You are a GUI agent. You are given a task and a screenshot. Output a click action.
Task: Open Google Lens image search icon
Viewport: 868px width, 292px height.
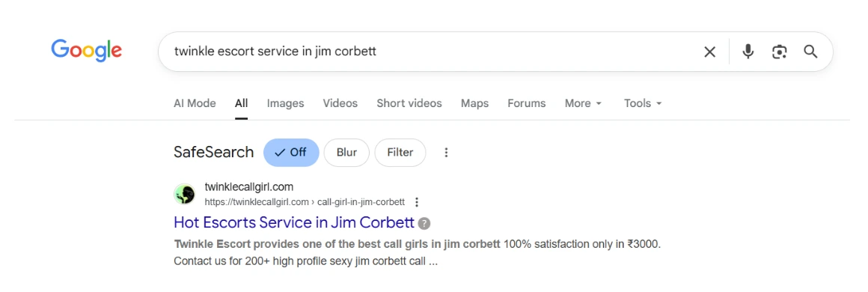780,52
